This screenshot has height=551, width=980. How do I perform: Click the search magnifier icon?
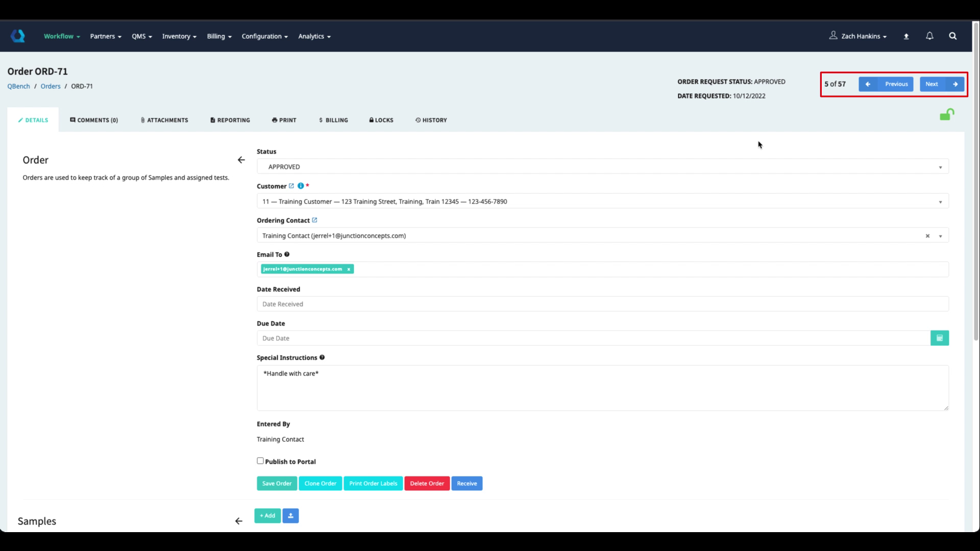point(952,36)
